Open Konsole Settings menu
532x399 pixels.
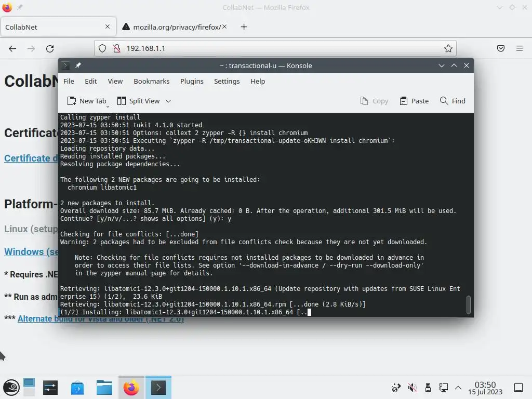[227, 82]
